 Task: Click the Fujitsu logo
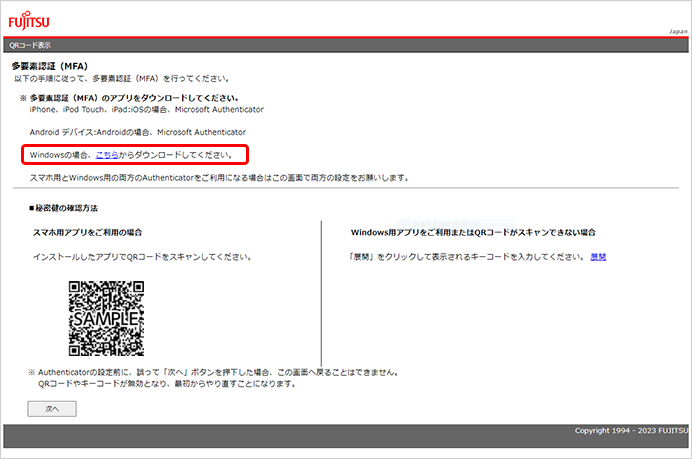29,21
